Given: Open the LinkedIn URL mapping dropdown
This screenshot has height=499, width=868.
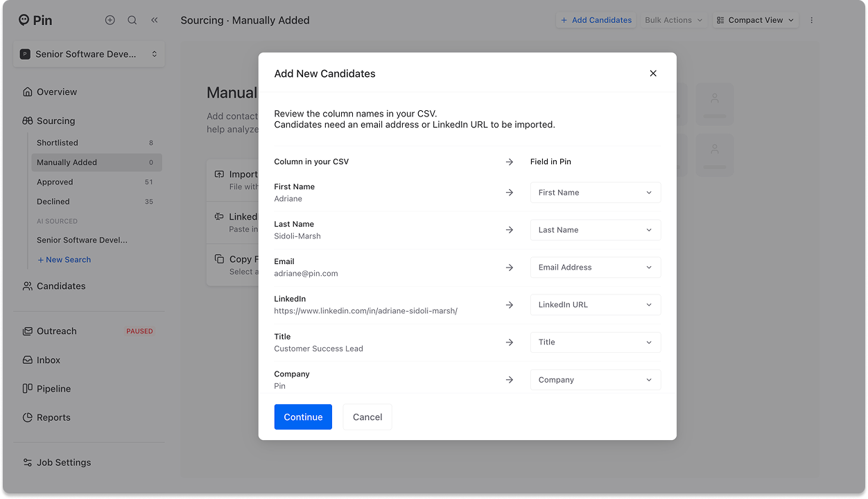Looking at the screenshot, I should point(595,305).
